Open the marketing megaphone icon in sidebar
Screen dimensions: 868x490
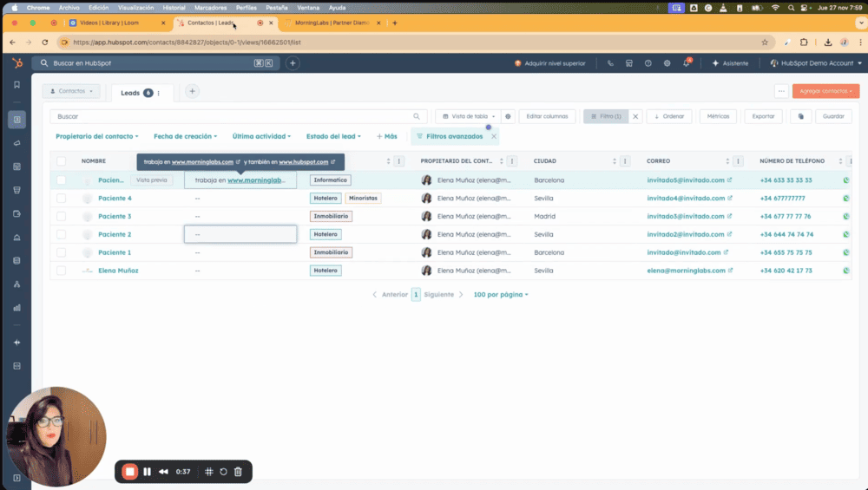click(17, 143)
